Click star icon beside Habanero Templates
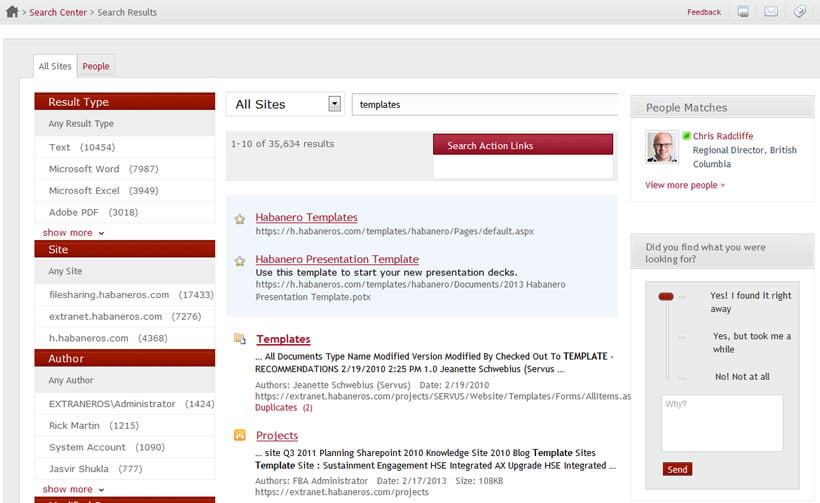The height and width of the screenshot is (503, 820). (240, 219)
